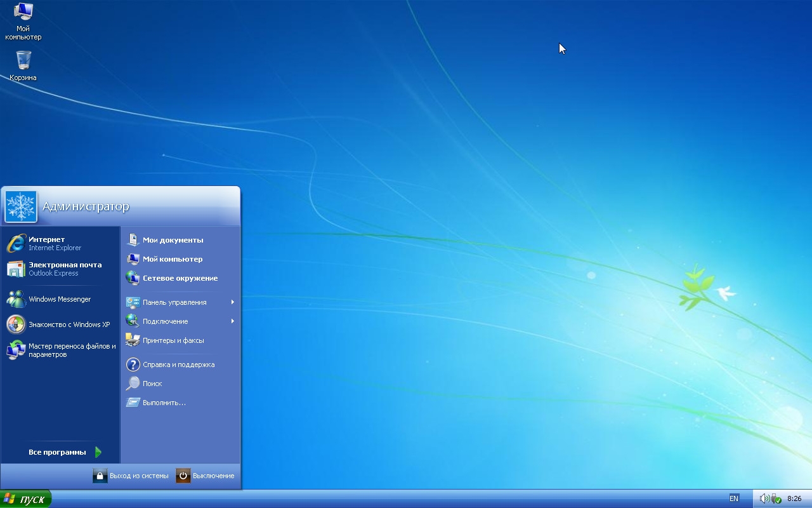Click the пуск Start button

[x=25, y=499]
